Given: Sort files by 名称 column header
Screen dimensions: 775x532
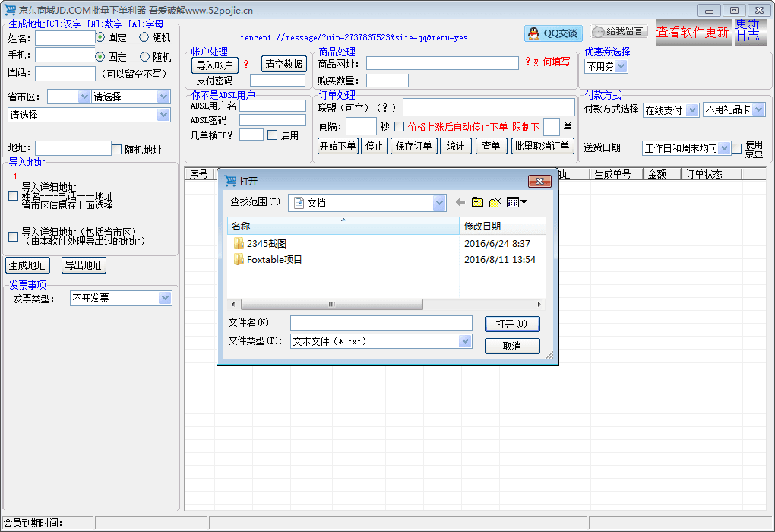Looking at the screenshot, I should pyautogui.click(x=342, y=226).
